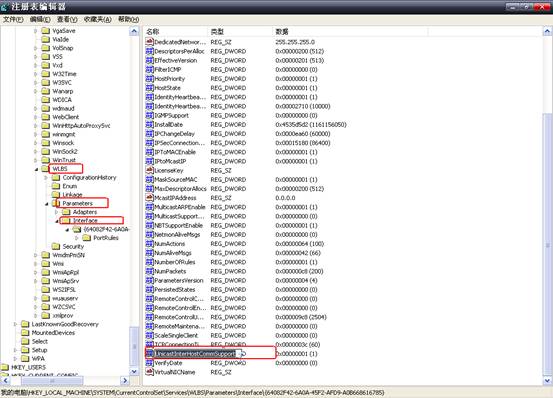Click data cell 0x00002710 (10000)
Viewport: 553px width, 398px height.
[303, 106]
